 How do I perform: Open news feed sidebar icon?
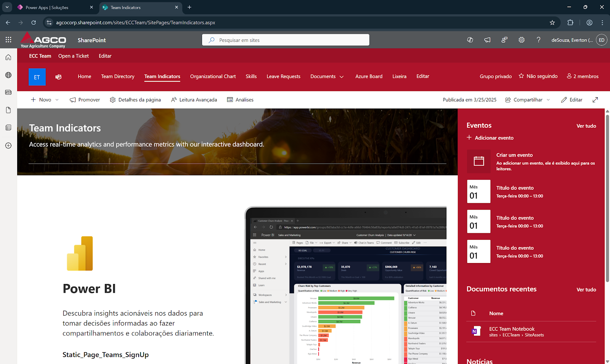point(8,92)
